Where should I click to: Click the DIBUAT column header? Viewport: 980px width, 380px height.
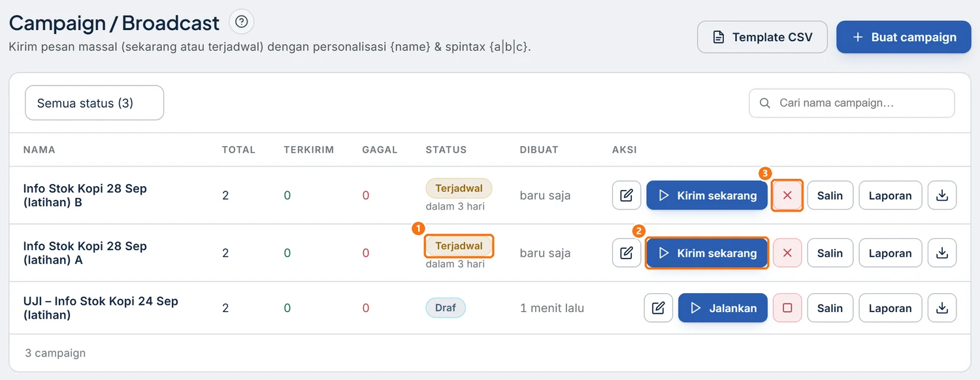click(539, 150)
